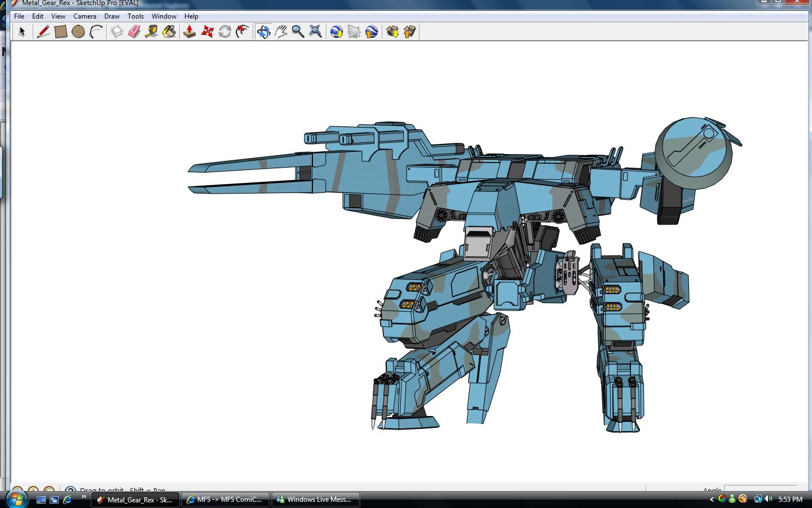Activate the Pan hand tool
Viewport: 812px width, 508px height.
(x=281, y=32)
